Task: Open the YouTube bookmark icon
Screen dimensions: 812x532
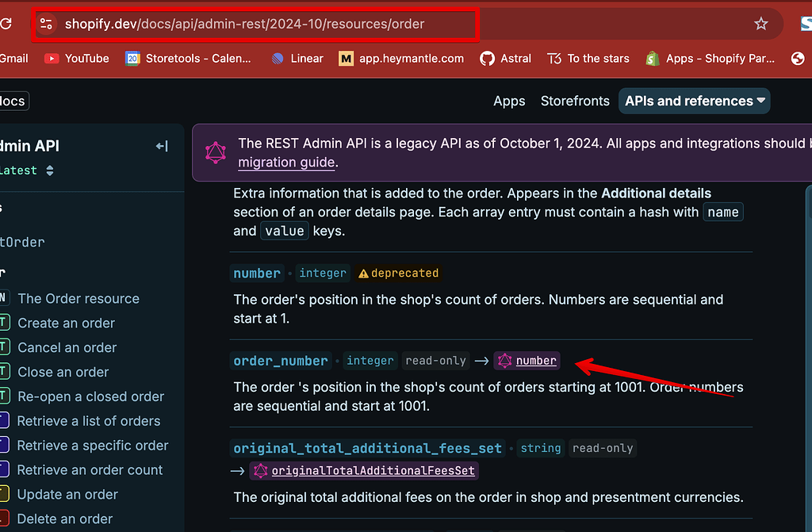Action: coord(52,59)
